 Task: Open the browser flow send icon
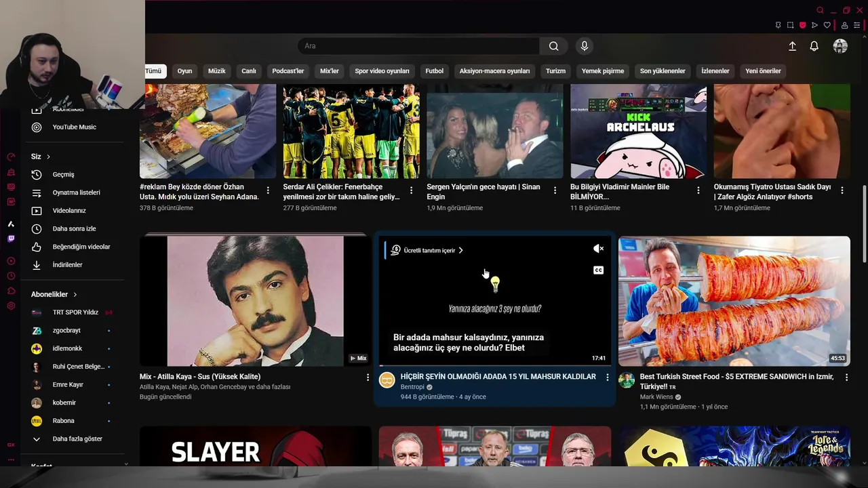tap(814, 25)
